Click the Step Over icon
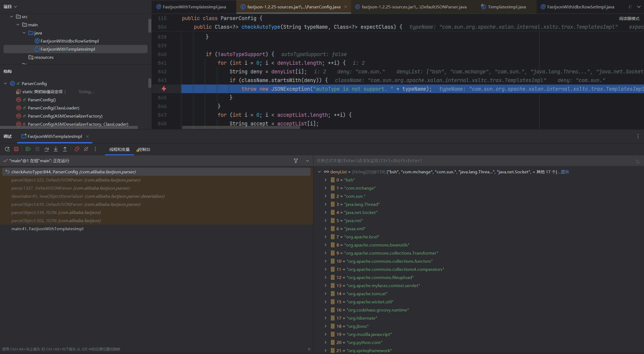 point(47,149)
